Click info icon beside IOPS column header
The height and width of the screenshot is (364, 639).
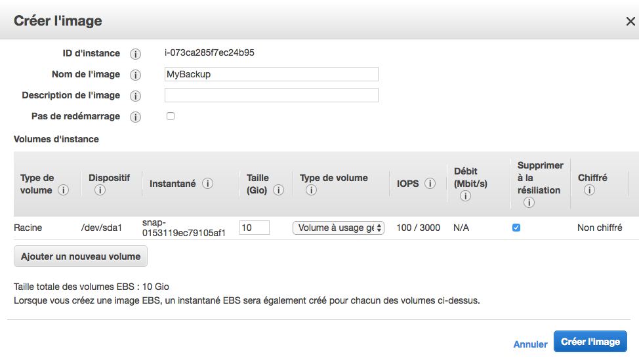click(430, 184)
